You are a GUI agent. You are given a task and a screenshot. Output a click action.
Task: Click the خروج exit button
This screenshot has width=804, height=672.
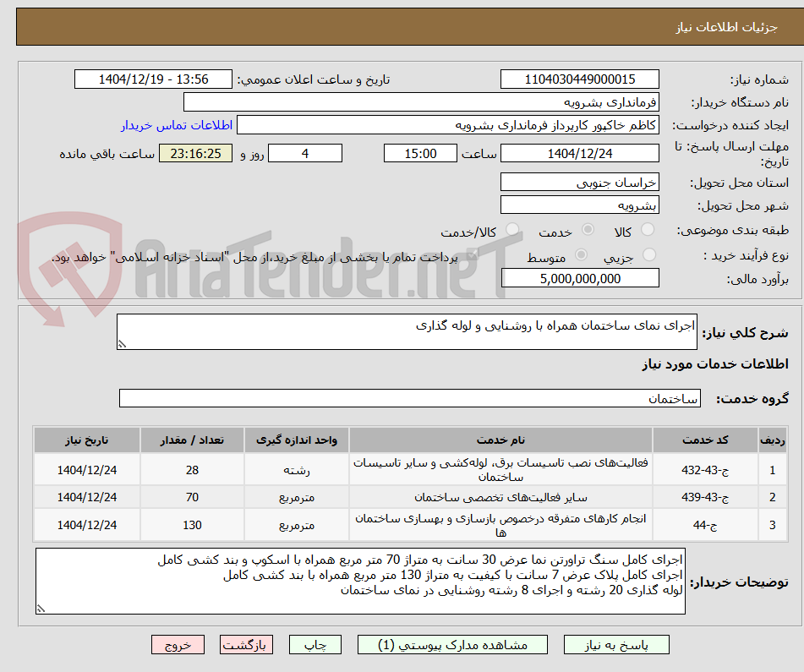[178, 645]
